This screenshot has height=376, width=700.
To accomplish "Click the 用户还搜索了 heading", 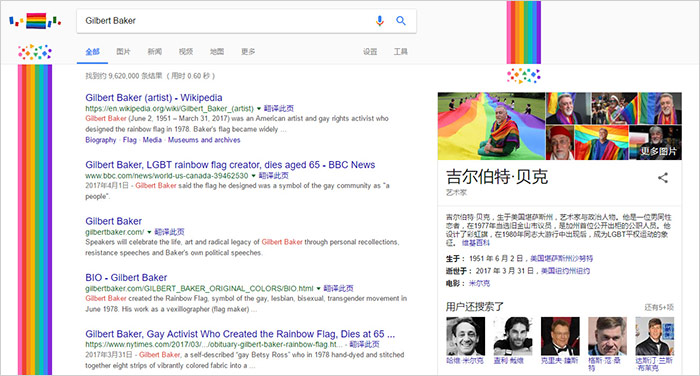I will click(x=474, y=307).
